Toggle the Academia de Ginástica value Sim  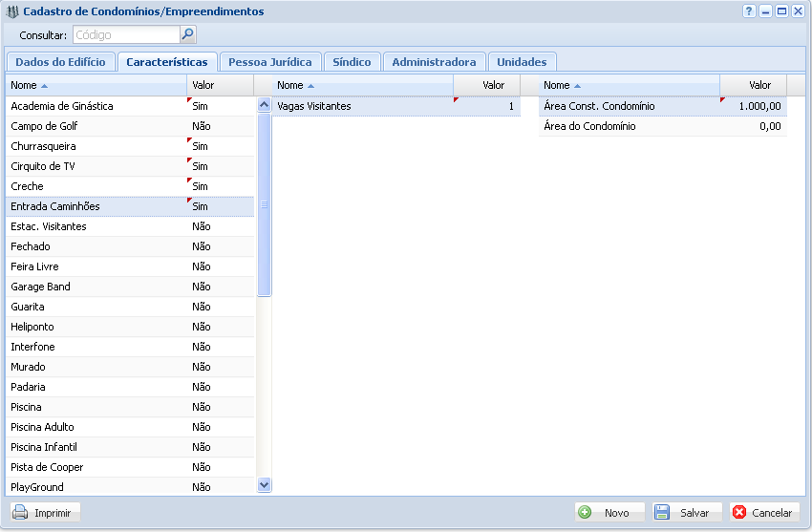(x=201, y=106)
